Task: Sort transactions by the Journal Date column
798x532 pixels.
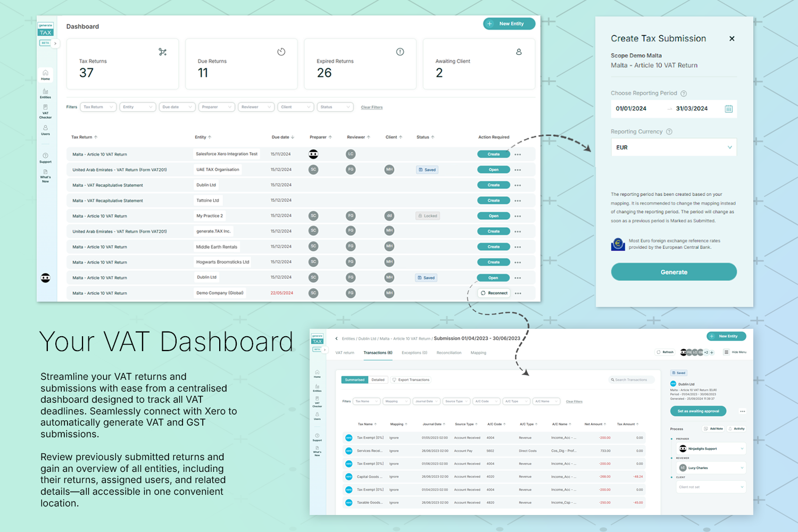Action: click(x=434, y=425)
